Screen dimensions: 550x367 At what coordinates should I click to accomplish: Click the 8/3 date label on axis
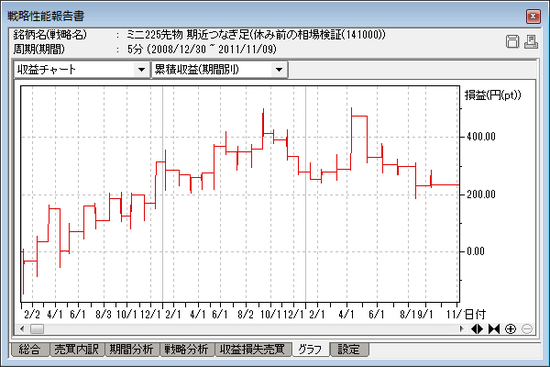pos(103,314)
